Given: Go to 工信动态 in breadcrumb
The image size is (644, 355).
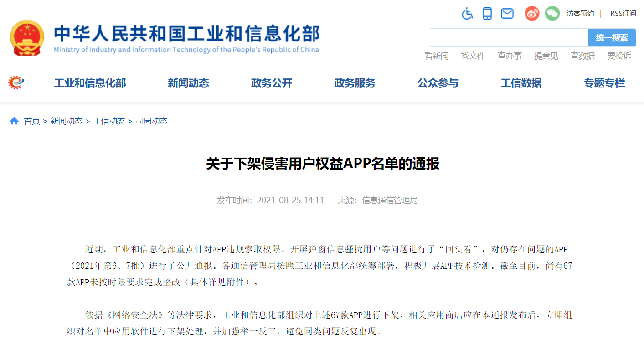Looking at the screenshot, I should (109, 121).
